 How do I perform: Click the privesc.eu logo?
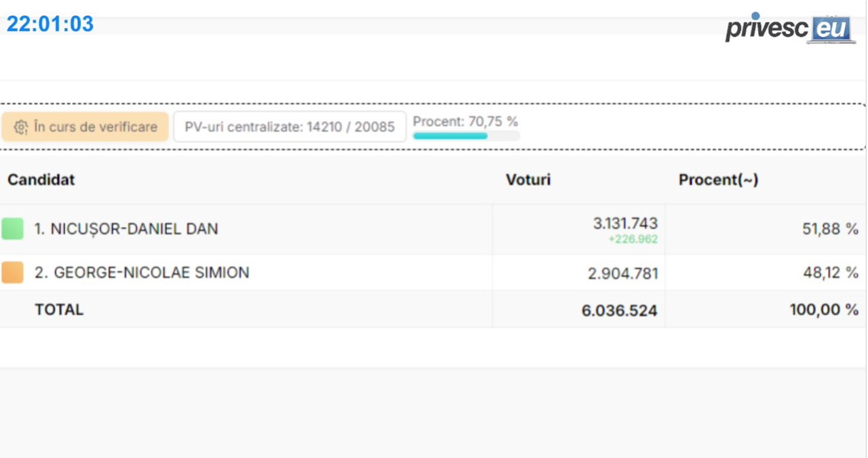[x=788, y=28]
